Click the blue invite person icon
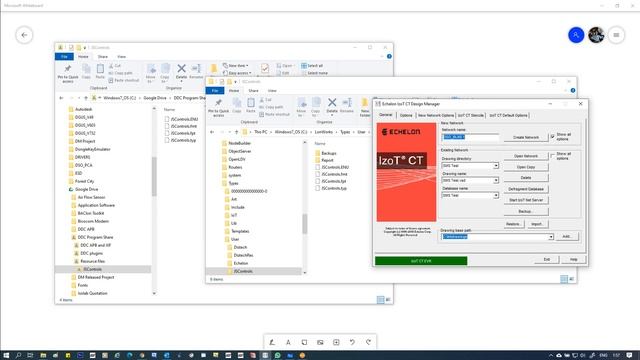Viewport: 640px width, 360px height. (576, 35)
